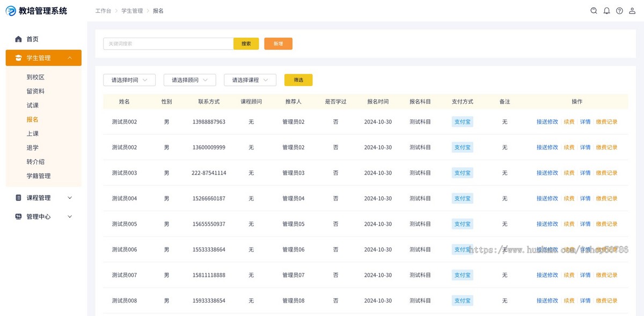This screenshot has width=644, height=316.
Task: Click the orange 新增 button
Action: point(278,44)
